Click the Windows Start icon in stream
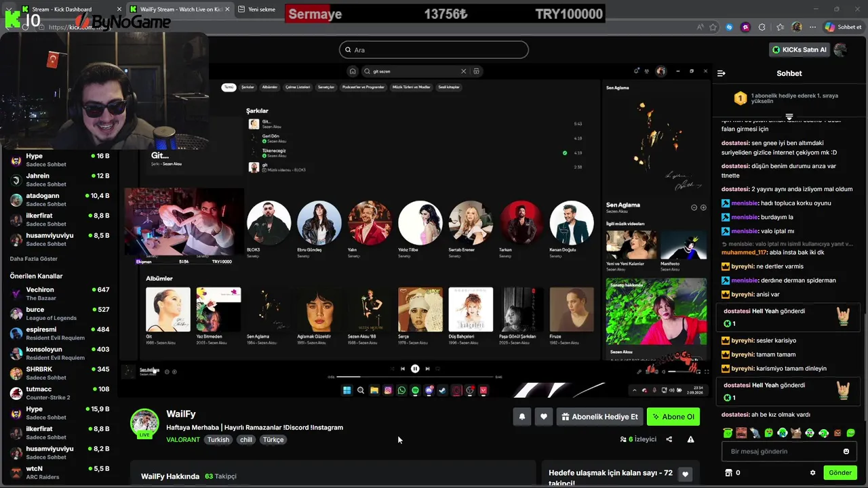868x488 pixels. pyautogui.click(x=347, y=390)
